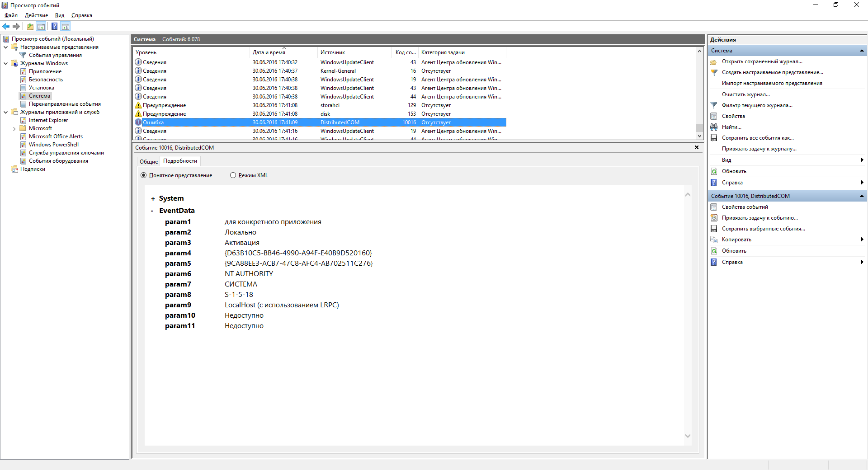Click the event list scrollbar down arrow
This screenshot has width=868, height=470.
699,136
